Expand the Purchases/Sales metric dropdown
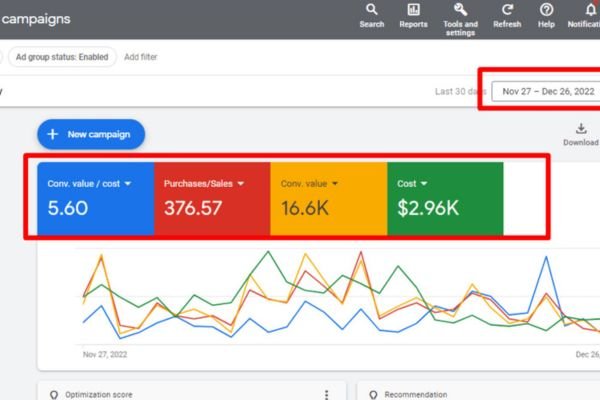This screenshot has width=600, height=400. pyautogui.click(x=241, y=184)
